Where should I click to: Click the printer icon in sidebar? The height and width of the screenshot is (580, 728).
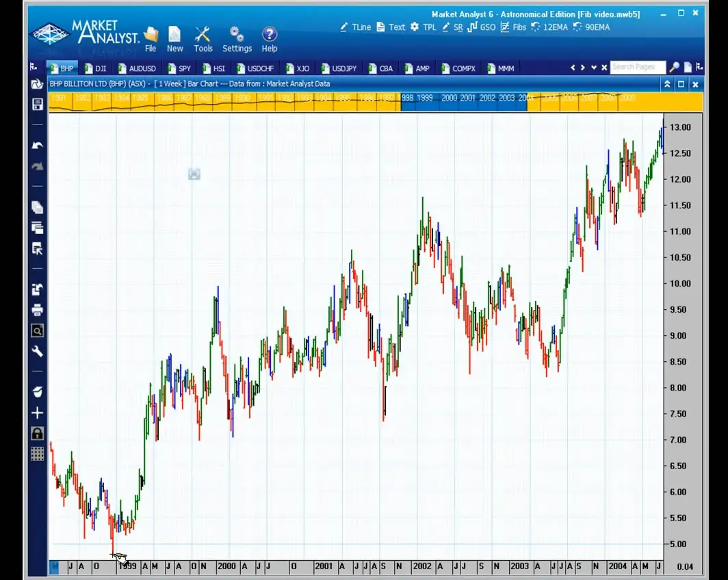37,309
